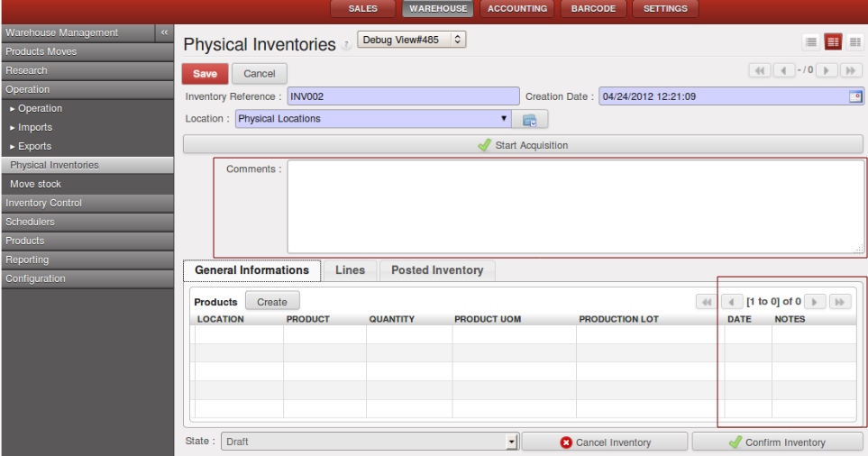Open the Debug View#485 dropdown

[x=411, y=40]
